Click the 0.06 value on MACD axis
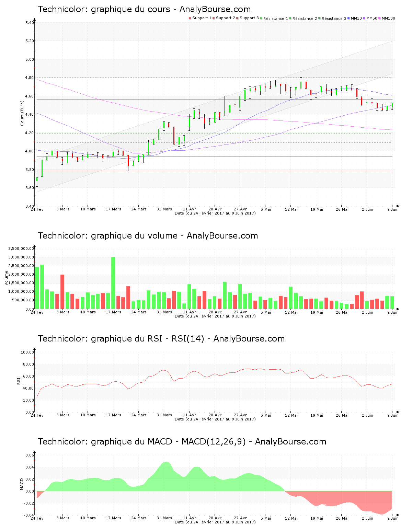The width and height of the screenshot is (412, 532). click(x=30, y=455)
